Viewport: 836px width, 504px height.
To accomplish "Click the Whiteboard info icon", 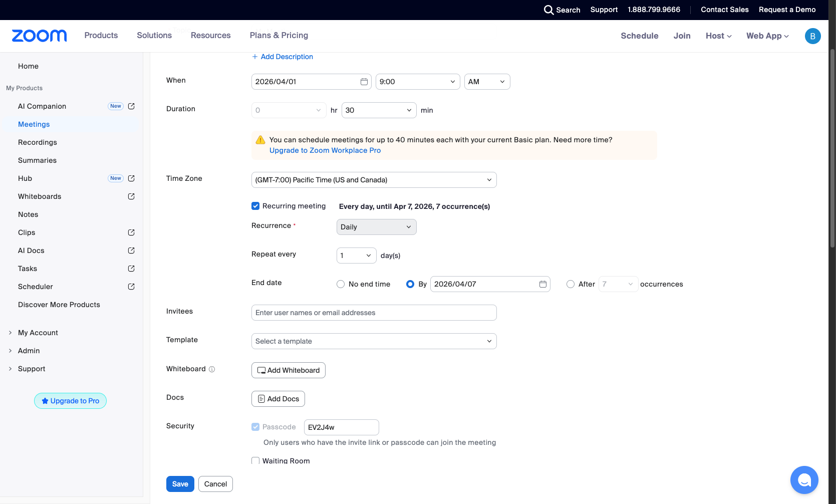I will [x=212, y=369].
